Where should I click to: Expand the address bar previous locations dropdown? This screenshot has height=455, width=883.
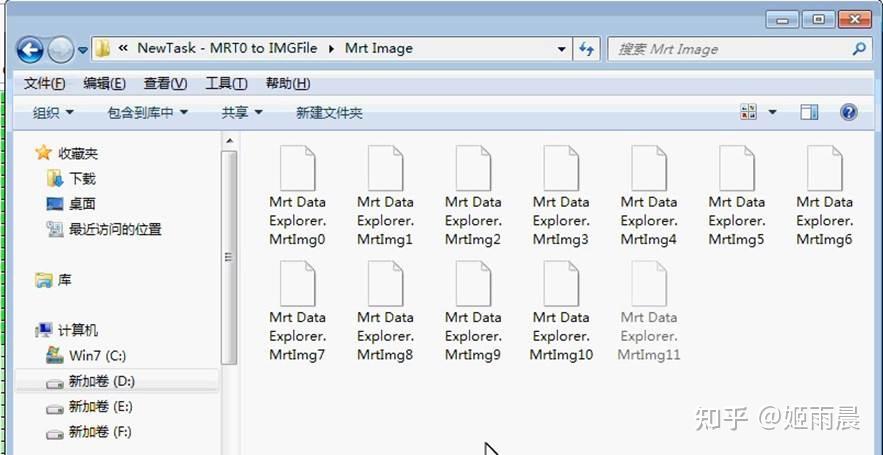561,50
